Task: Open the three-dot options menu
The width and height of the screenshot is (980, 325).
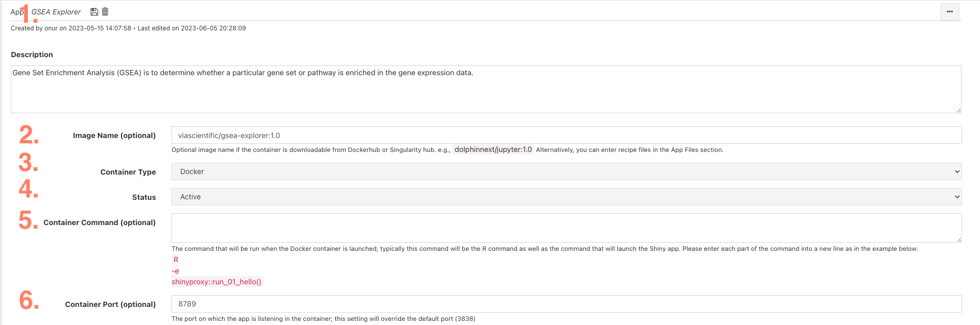Action: click(950, 12)
